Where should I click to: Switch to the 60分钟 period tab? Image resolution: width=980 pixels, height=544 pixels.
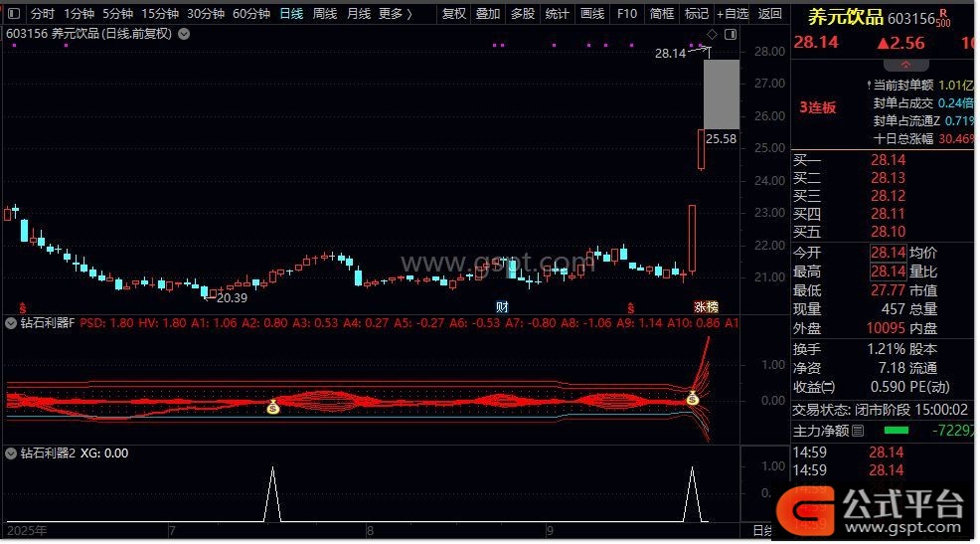click(251, 13)
